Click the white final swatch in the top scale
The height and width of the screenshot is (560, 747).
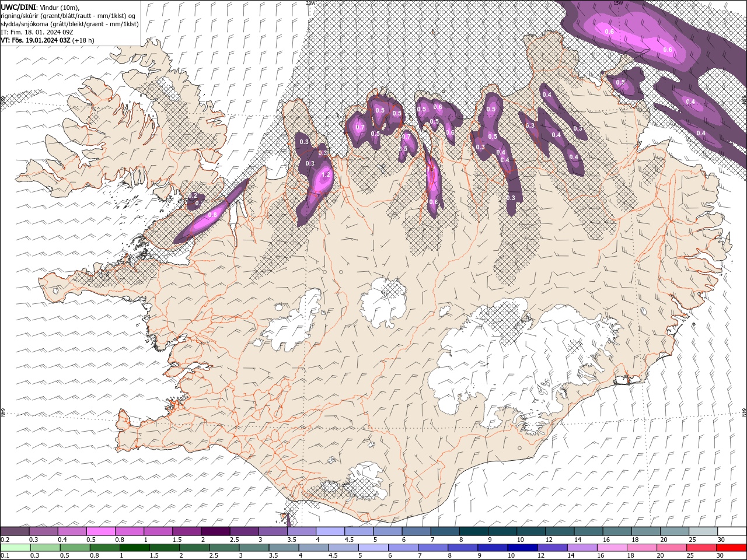731,531
